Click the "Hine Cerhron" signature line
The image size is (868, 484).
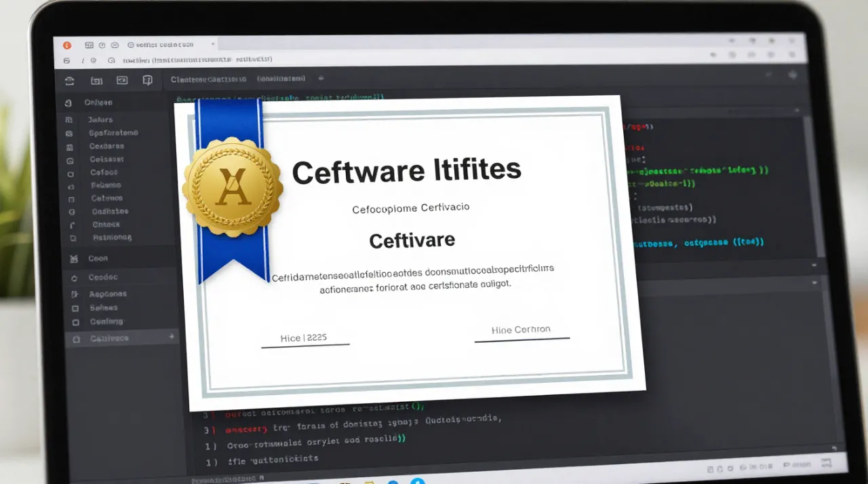coord(521,330)
